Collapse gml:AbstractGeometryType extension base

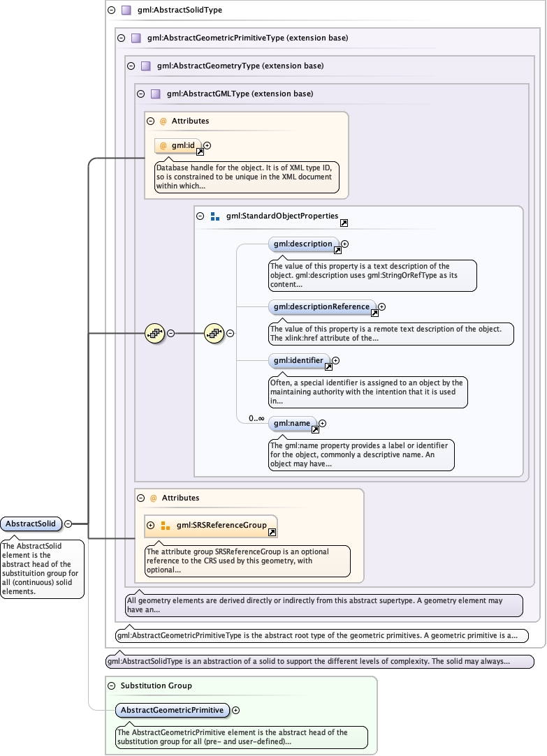pyautogui.click(x=131, y=66)
